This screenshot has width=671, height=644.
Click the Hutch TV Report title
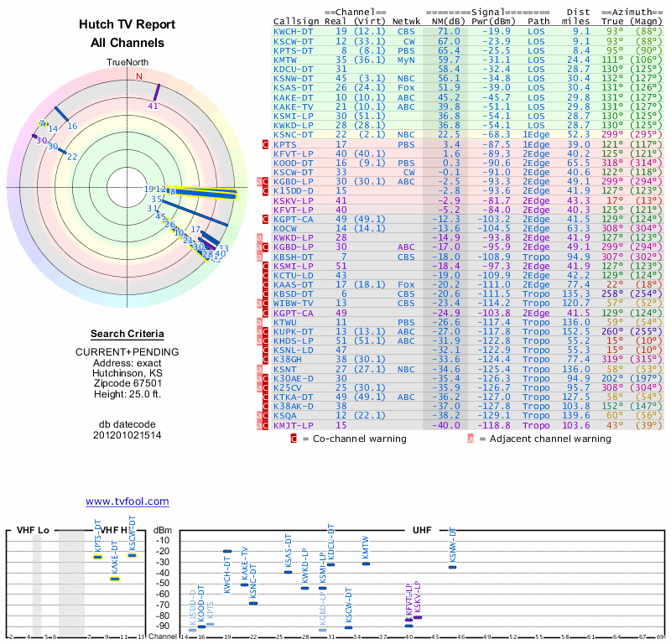point(127,24)
